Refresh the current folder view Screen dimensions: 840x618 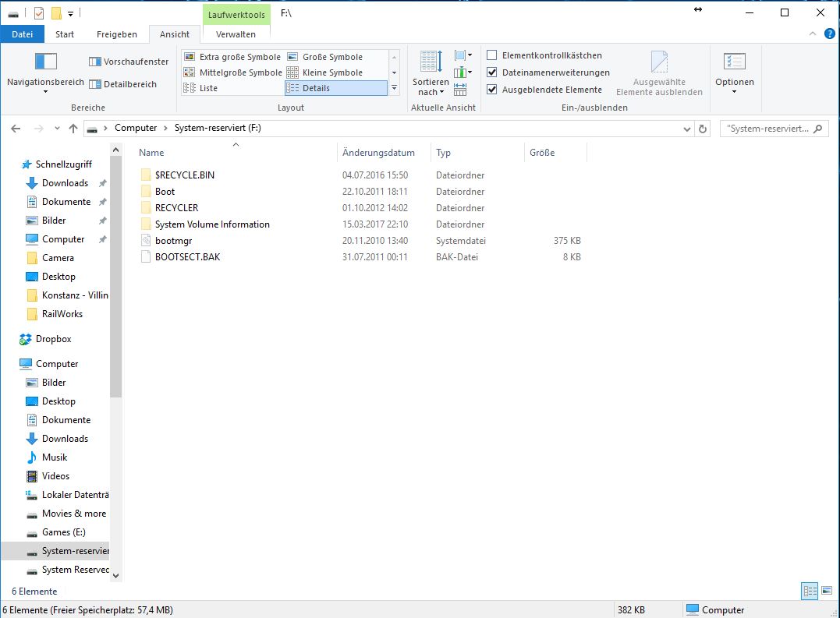point(702,129)
